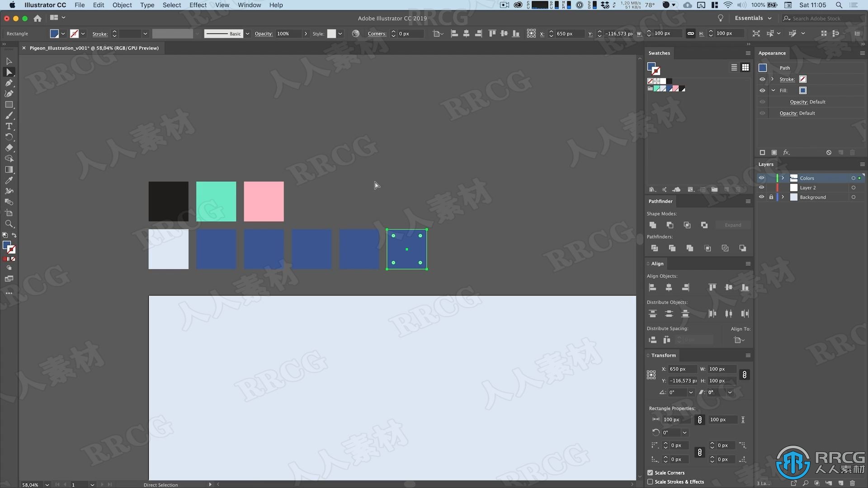
Task: Click the Expand button in Pathfinder
Action: 733,225
